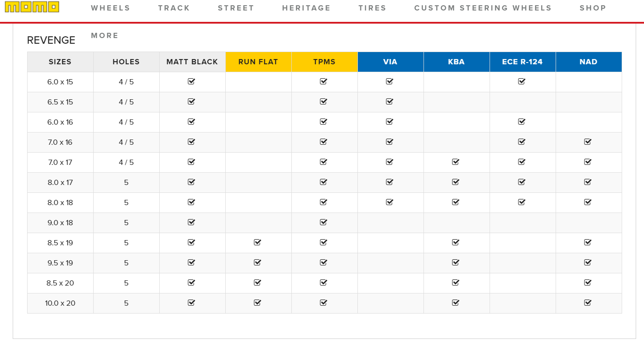Select the 8.5 x 20 size cell

(60, 283)
